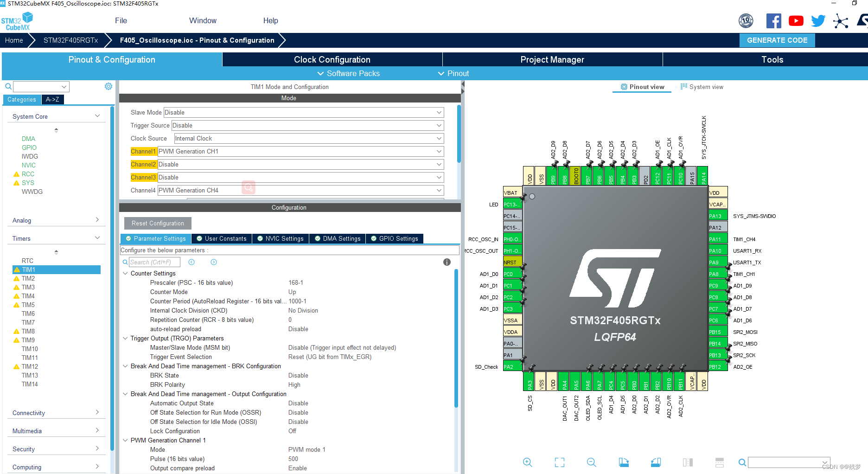The height and width of the screenshot is (474, 868).
Task: Open the ST community network icon
Action: click(x=841, y=21)
